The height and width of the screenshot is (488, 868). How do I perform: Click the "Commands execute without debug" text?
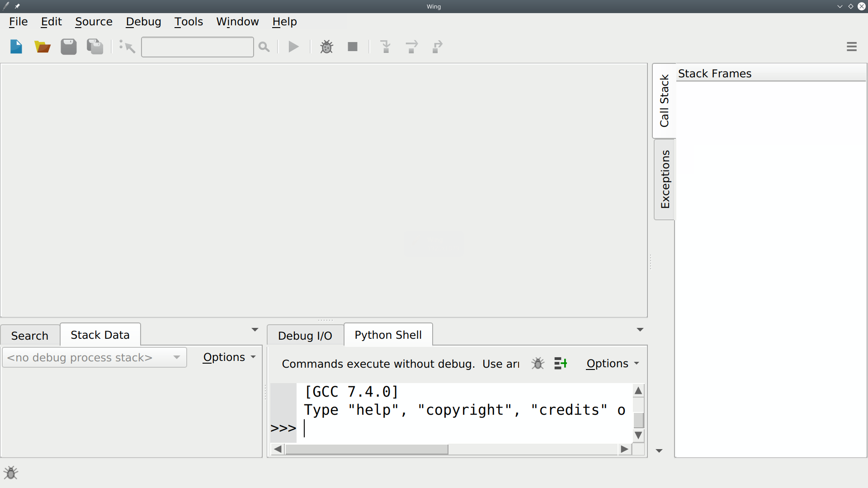pyautogui.click(x=378, y=364)
